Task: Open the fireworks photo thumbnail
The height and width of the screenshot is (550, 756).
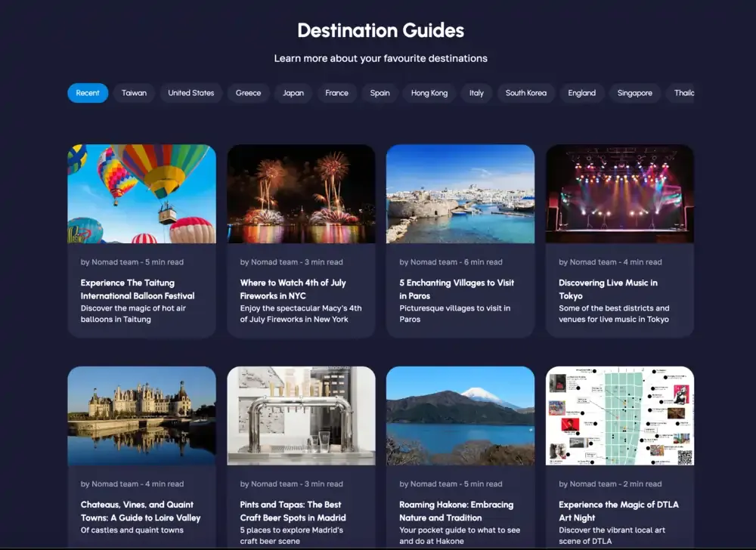Action: pyautogui.click(x=302, y=193)
